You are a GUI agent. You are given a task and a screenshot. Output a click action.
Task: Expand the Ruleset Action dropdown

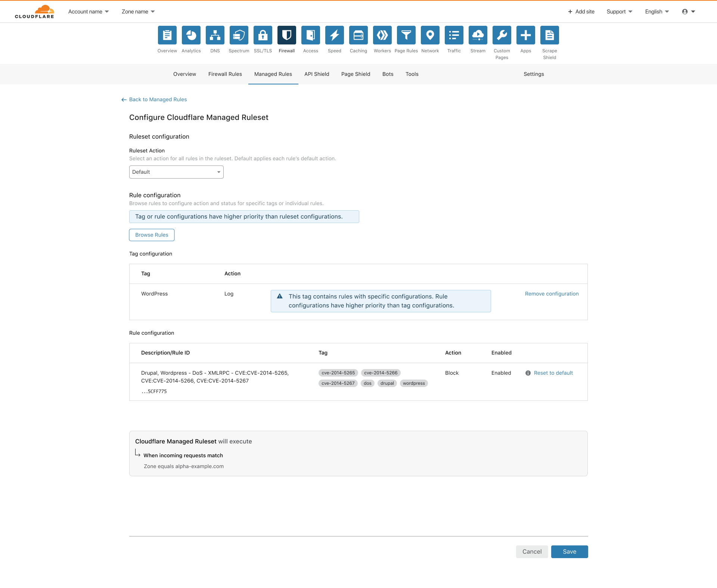point(176,171)
